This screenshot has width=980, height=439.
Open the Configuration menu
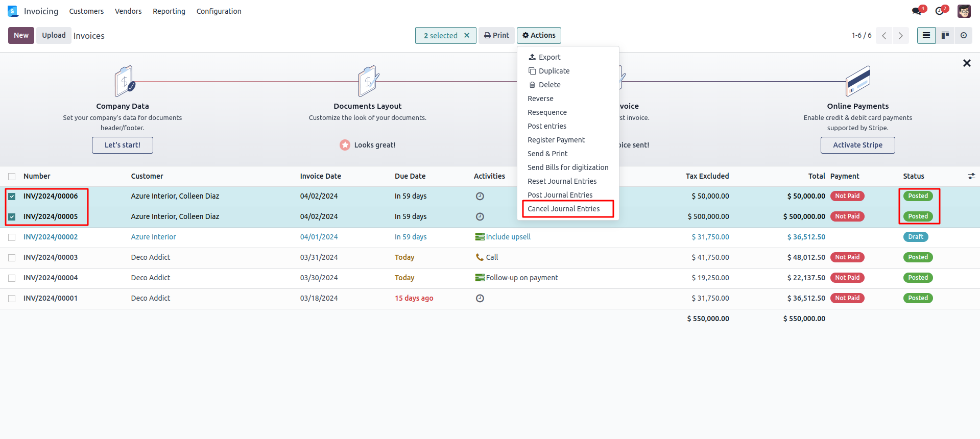coord(219,11)
